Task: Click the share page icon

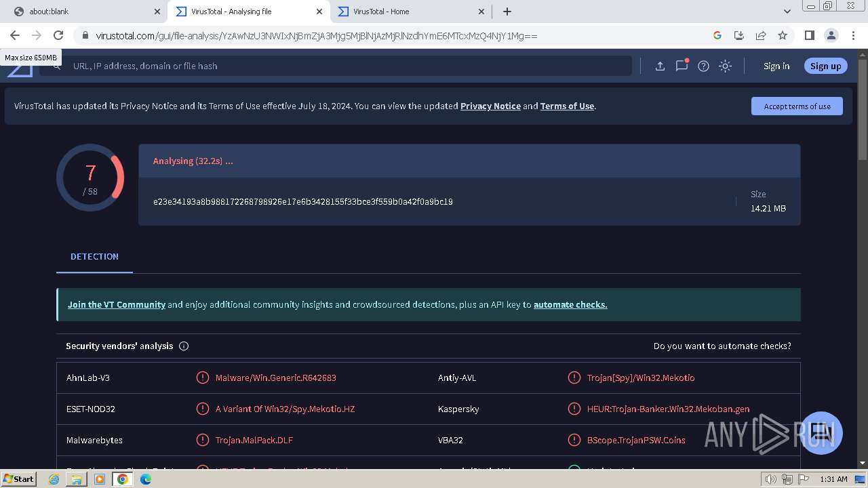Action: tap(761, 35)
